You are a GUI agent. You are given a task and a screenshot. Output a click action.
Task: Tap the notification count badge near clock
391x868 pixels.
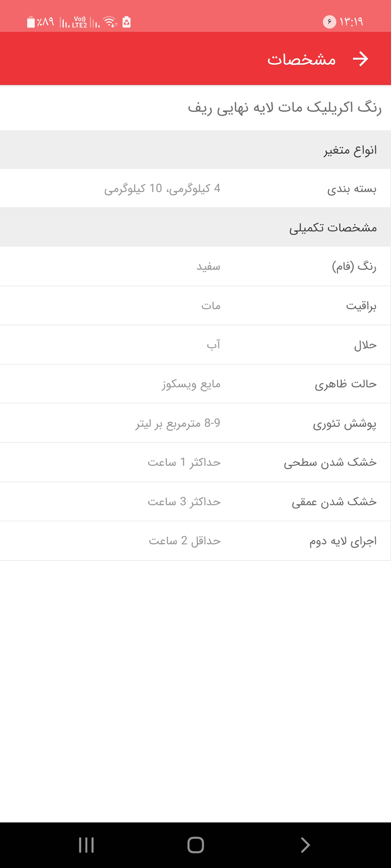[329, 22]
